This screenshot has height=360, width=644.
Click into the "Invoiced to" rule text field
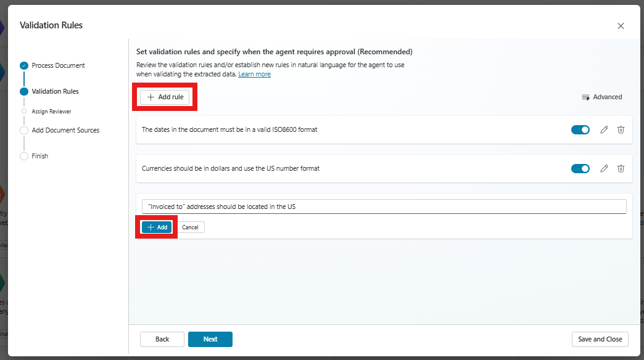[x=384, y=207]
